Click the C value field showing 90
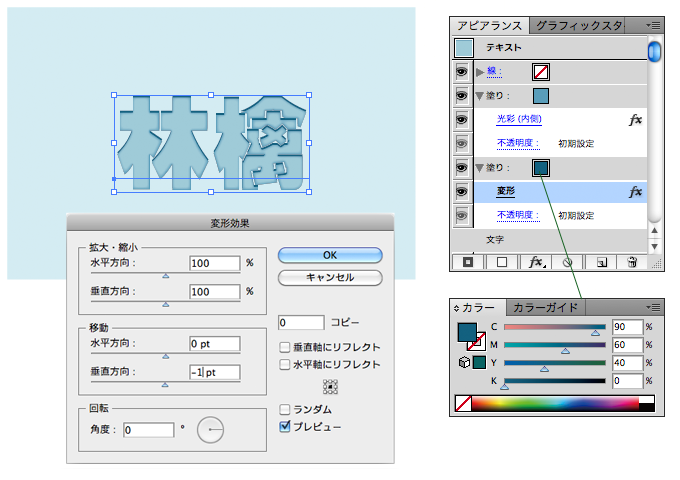 click(627, 327)
